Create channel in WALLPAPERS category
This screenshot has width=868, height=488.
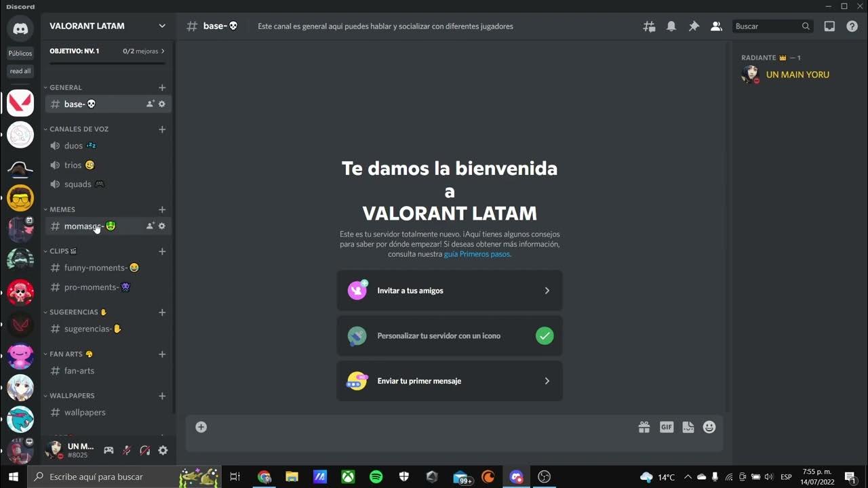click(162, 395)
